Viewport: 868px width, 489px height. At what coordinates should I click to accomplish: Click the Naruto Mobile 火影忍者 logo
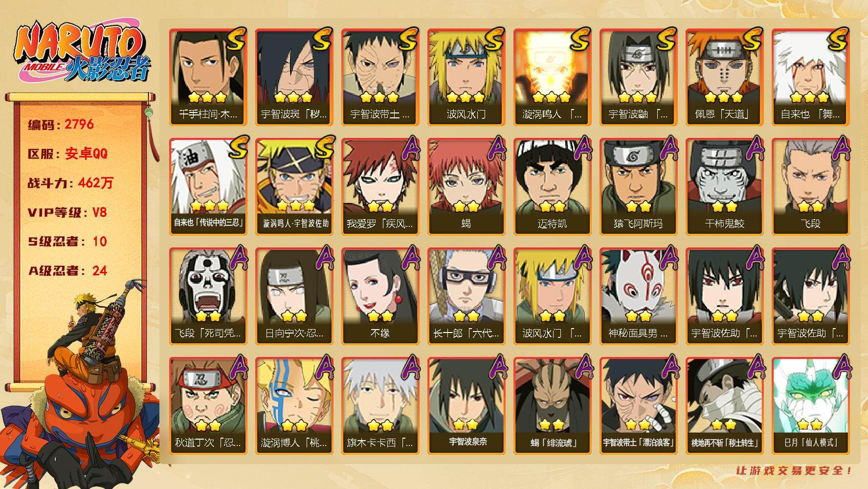point(81,52)
